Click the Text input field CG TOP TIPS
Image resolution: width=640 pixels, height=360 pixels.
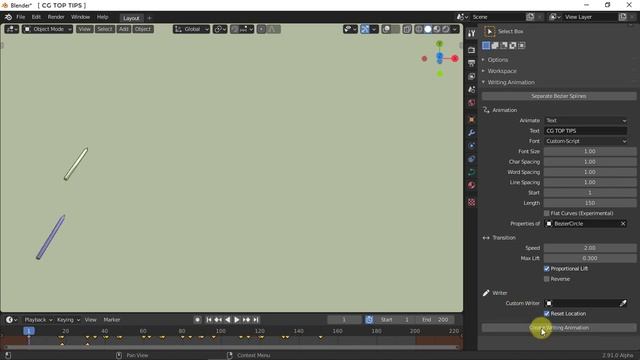point(586,131)
